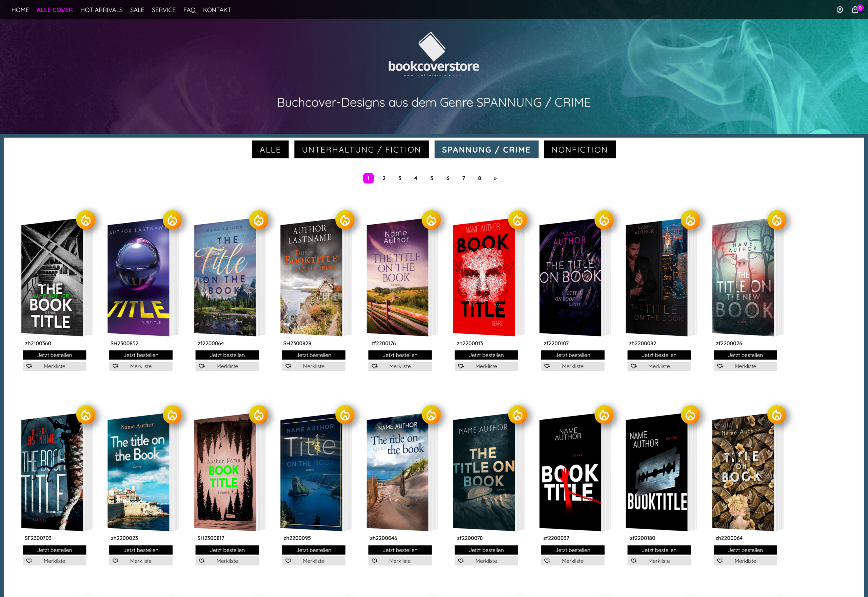868x597 pixels.
Task: Add zf2200026 to Merkliste
Action: 745,366
